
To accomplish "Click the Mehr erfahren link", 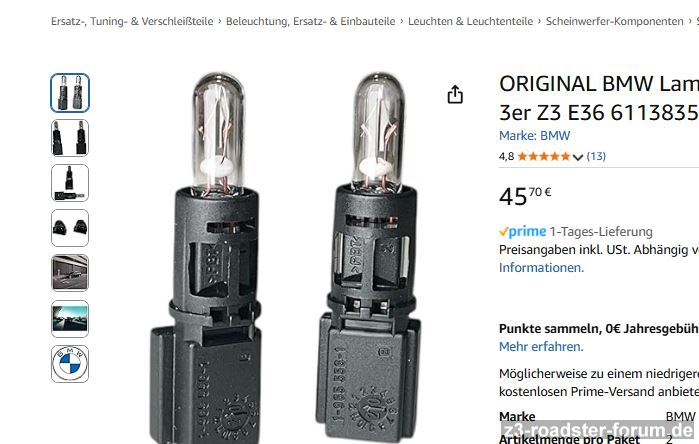I will [541, 346].
